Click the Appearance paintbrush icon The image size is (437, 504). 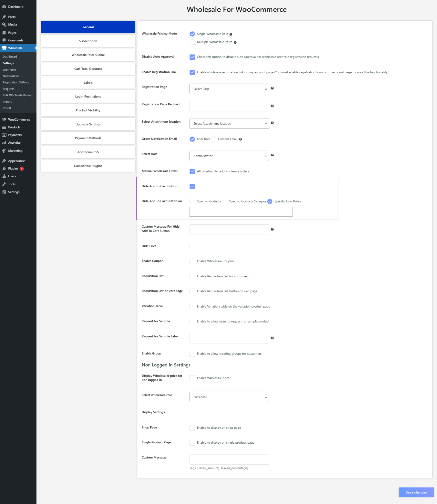coord(4,161)
